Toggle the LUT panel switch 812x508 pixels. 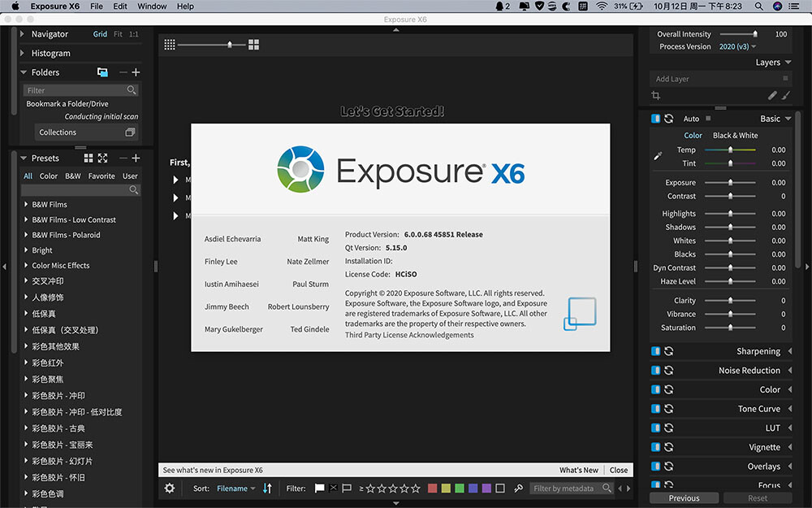655,428
